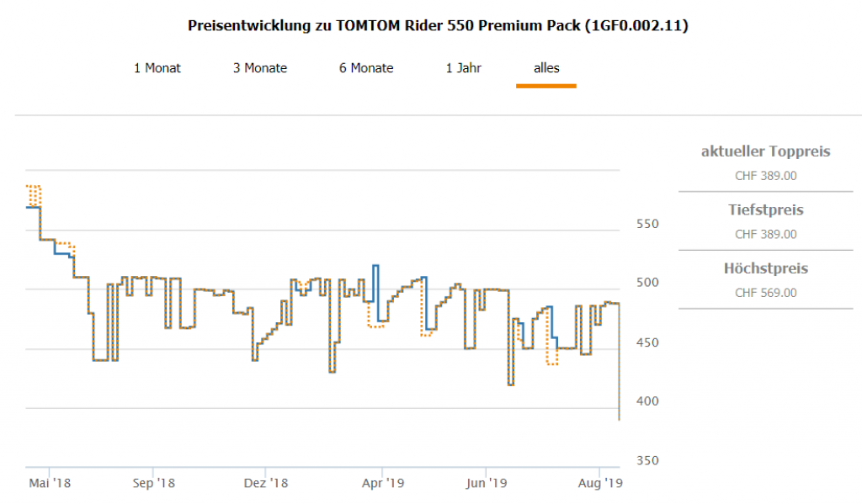Select the Dez '18 axis label
The height and width of the screenshot is (504, 862).
pos(266,483)
